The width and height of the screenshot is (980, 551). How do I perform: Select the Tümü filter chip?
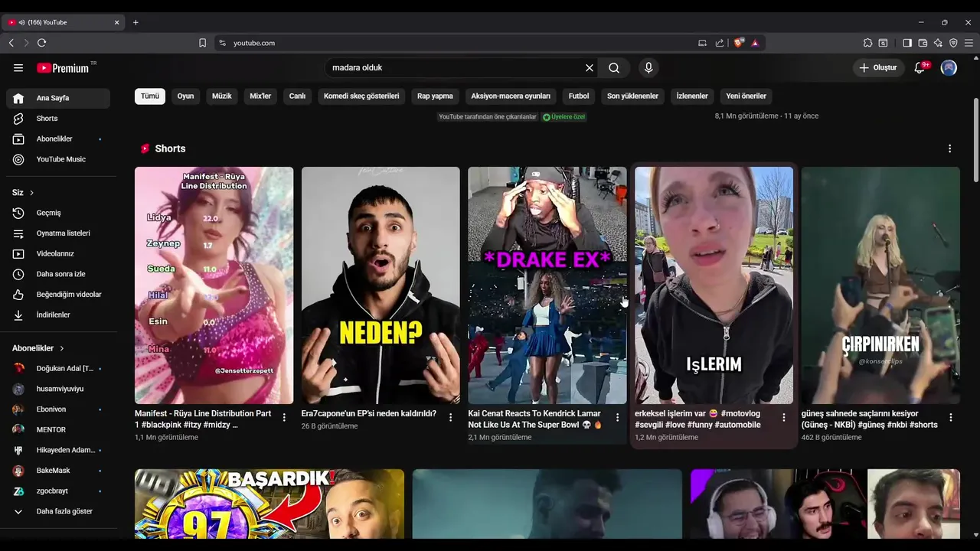150,96
